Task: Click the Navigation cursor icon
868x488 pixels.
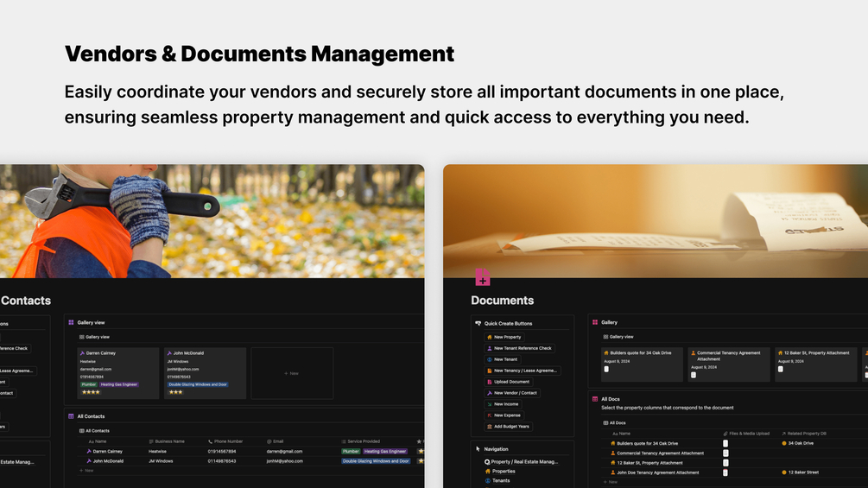Action: [478, 449]
